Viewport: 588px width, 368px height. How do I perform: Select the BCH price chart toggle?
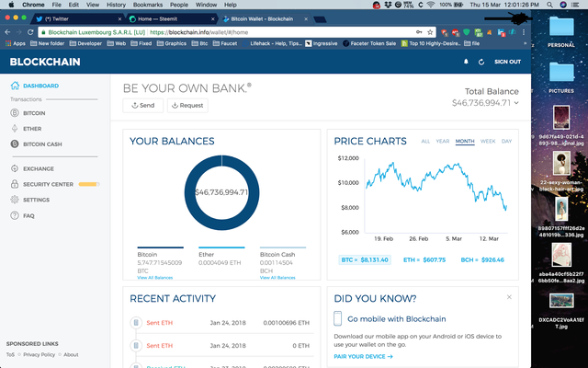coord(482,259)
